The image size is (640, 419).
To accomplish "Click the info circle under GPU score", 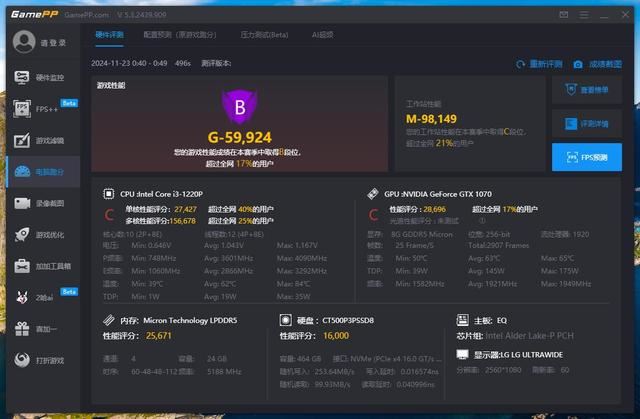I will 482,220.
